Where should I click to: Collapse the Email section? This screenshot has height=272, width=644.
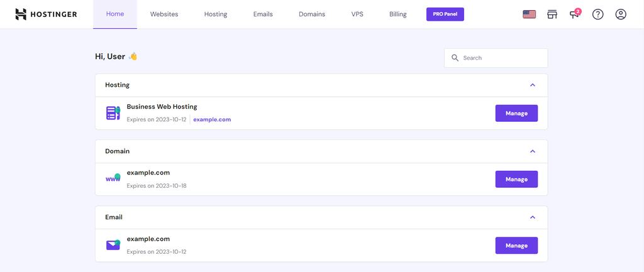pyautogui.click(x=532, y=217)
